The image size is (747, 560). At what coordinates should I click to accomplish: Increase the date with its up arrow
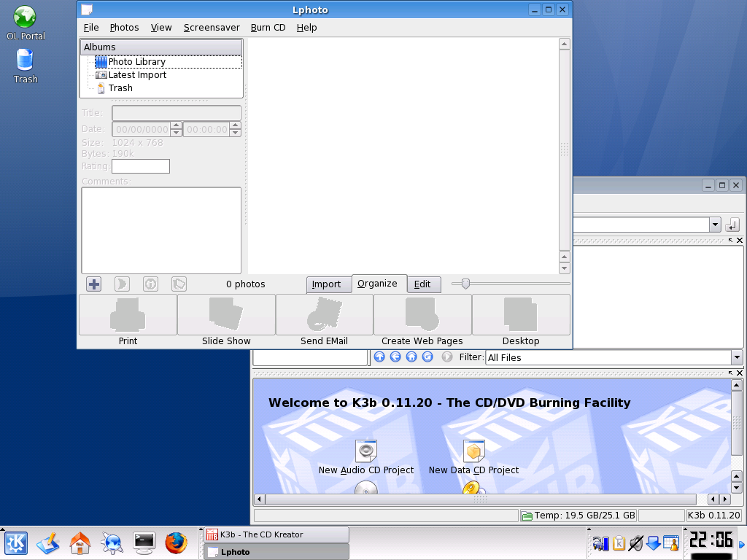177,125
